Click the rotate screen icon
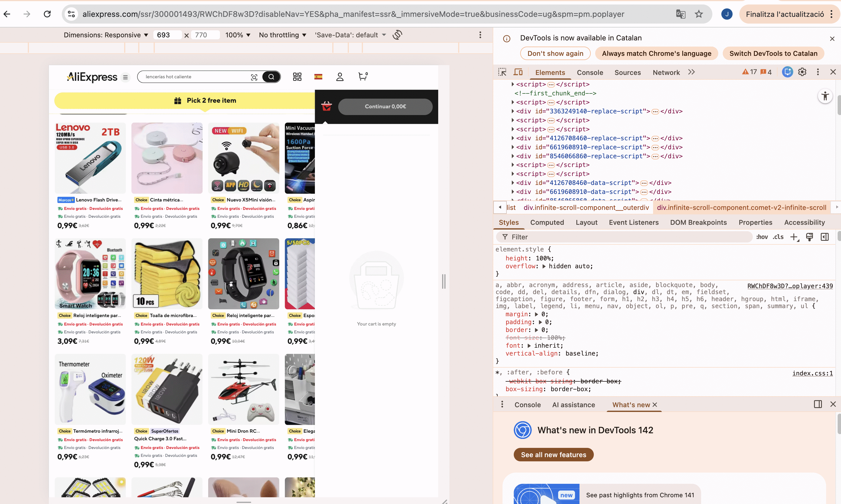The height and width of the screenshot is (504, 841). 397,35
